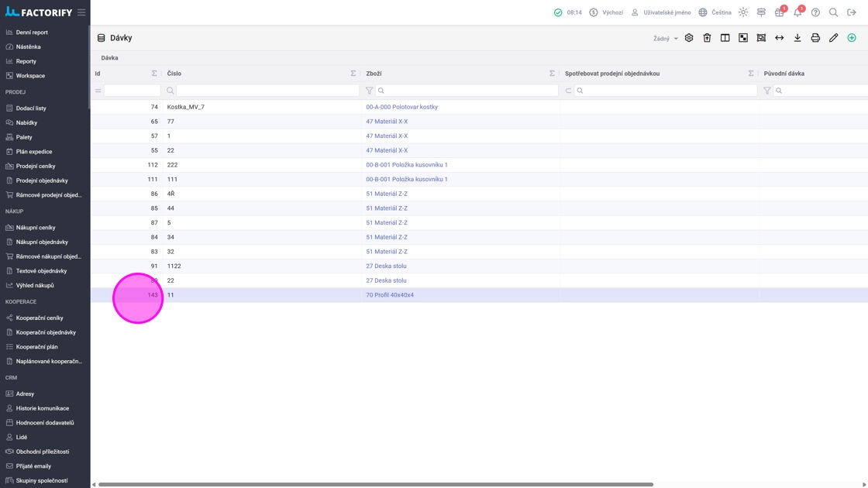Viewport: 868px width, 488px height.
Task: Click the green status check icon
Action: click(x=558, y=12)
